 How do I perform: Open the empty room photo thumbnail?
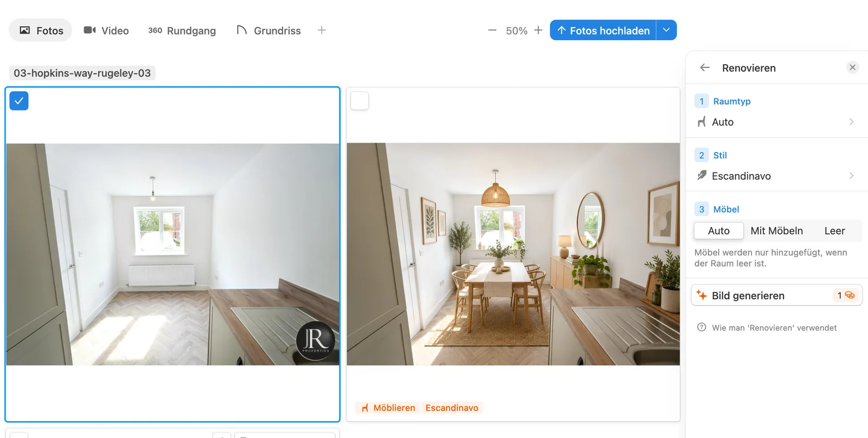pos(173,254)
